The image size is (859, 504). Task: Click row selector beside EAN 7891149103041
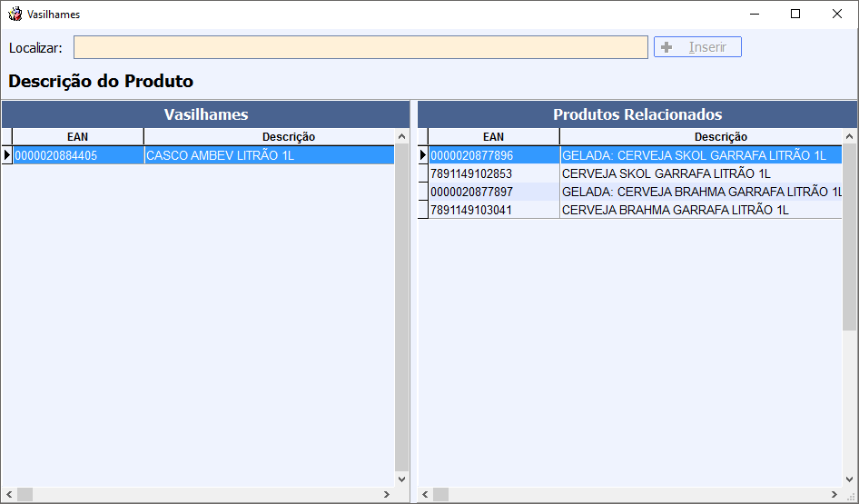[423, 210]
